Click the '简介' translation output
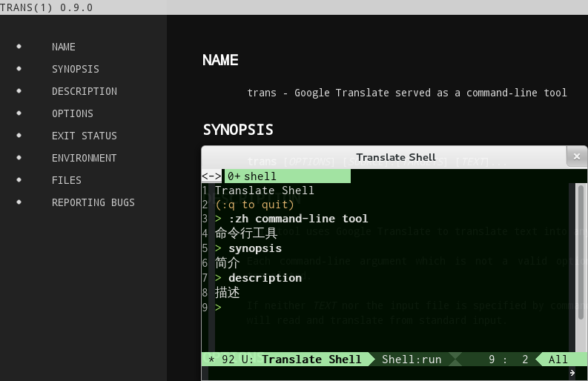This screenshot has width=588, height=381. (x=227, y=263)
